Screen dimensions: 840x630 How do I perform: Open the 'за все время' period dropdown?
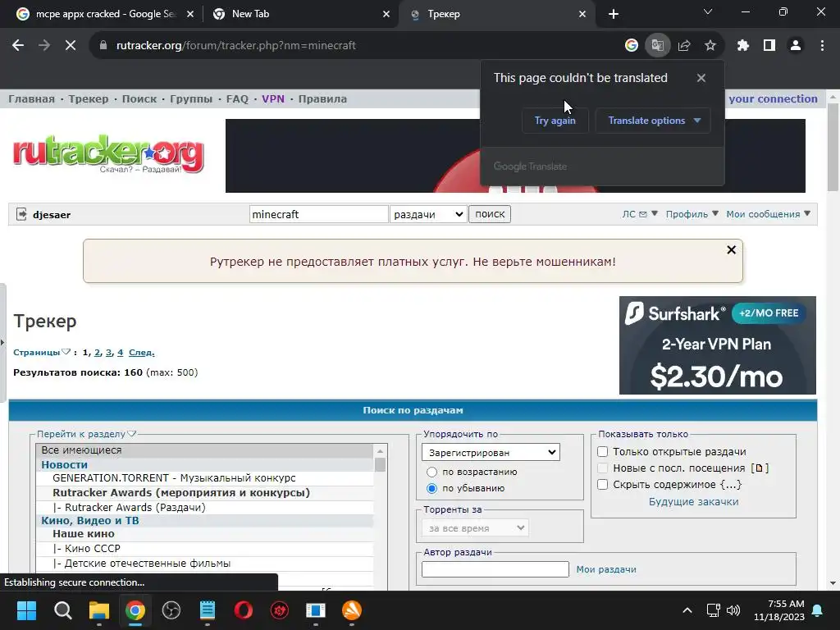pos(475,528)
